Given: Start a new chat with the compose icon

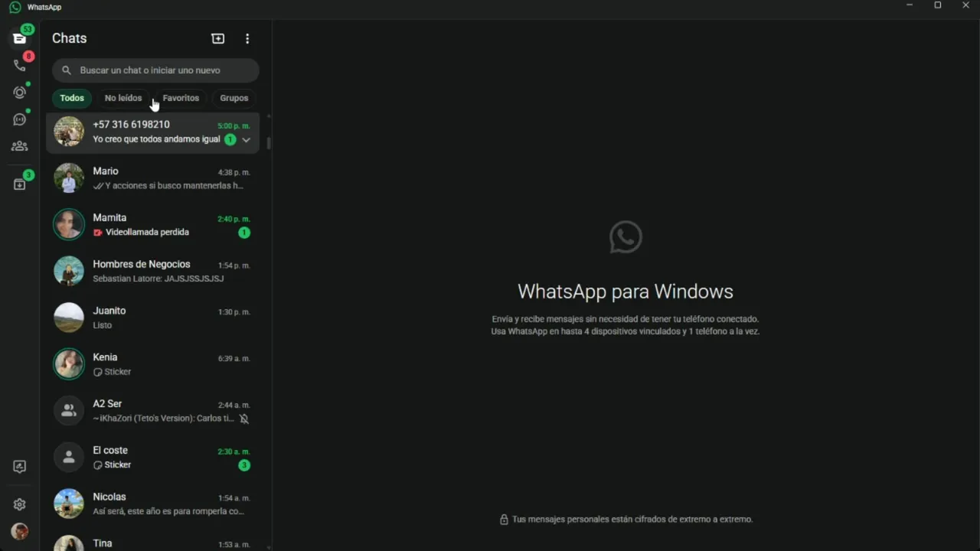Looking at the screenshot, I should tap(218, 38).
